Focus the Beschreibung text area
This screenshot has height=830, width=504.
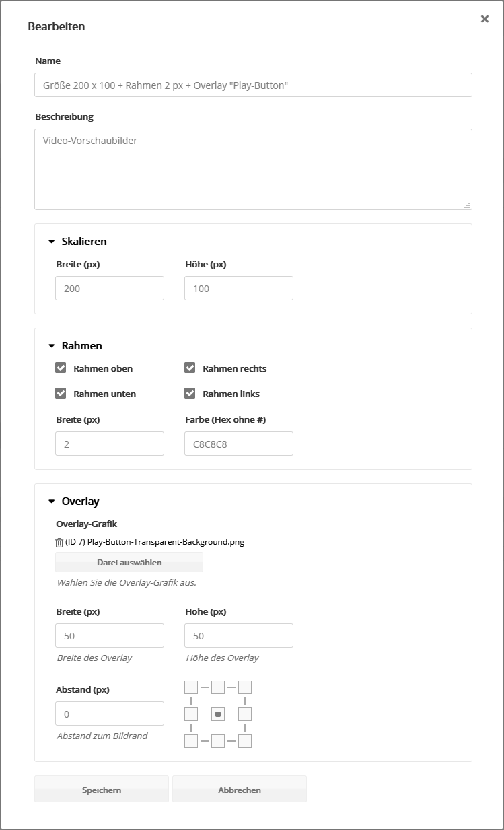click(253, 169)
